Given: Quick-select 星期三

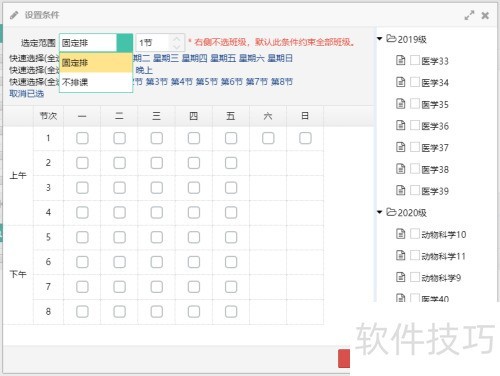Looking at the screenshot, I should tap(166, 58).
